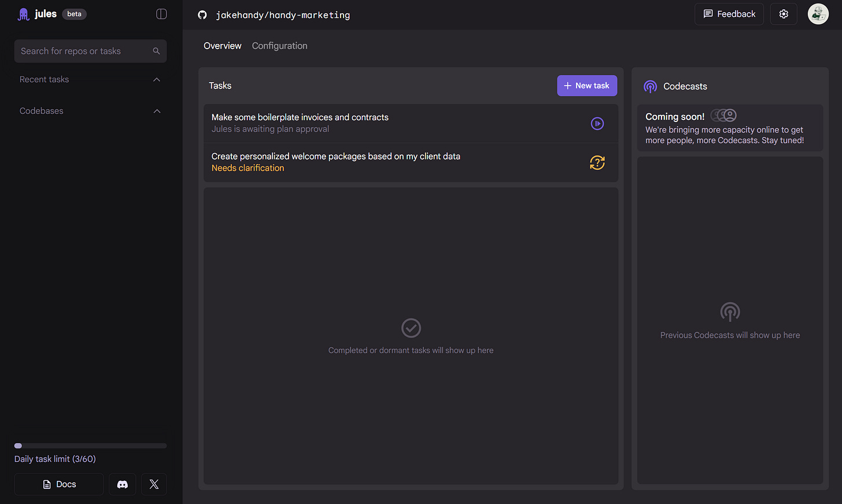Open the Discord link icon

click(123, 484)
